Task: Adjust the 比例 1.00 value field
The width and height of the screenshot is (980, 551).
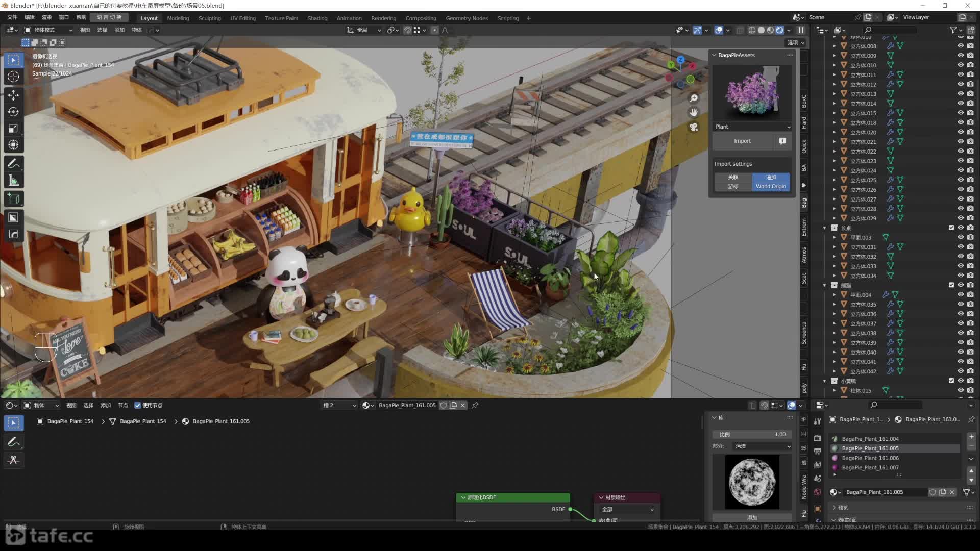Action: pyautogui.click(x=752, y=434)
